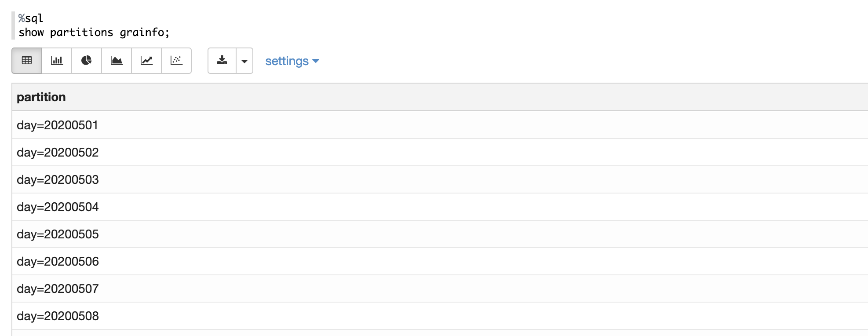Select row day=20200501

point(440,125)
